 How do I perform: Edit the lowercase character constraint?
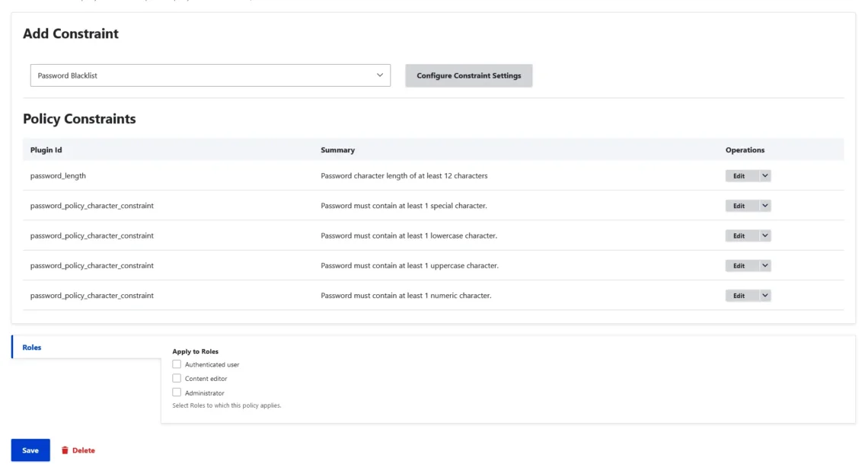739,236
